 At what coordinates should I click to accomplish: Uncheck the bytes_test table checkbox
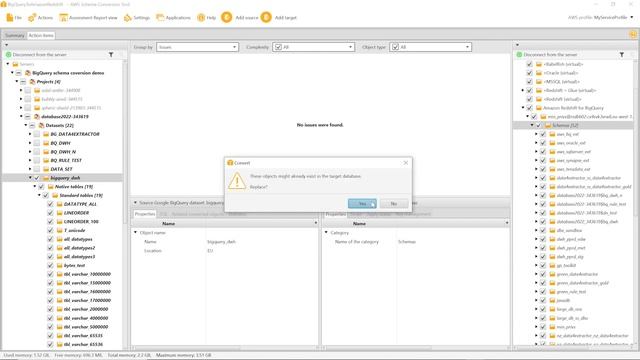point(50,265)
